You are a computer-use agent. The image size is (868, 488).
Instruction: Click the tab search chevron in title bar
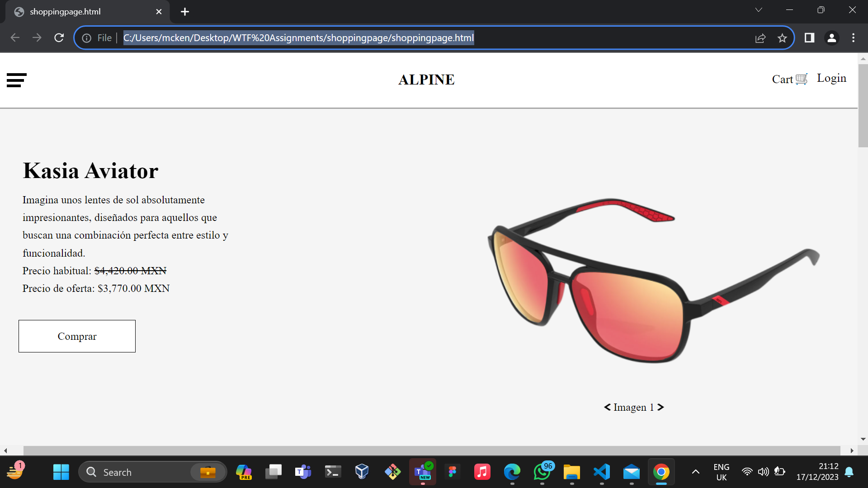coord(759,9)
